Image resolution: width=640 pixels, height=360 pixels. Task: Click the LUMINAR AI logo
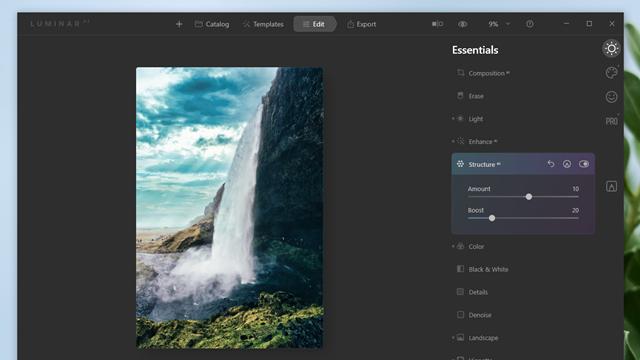60,23
